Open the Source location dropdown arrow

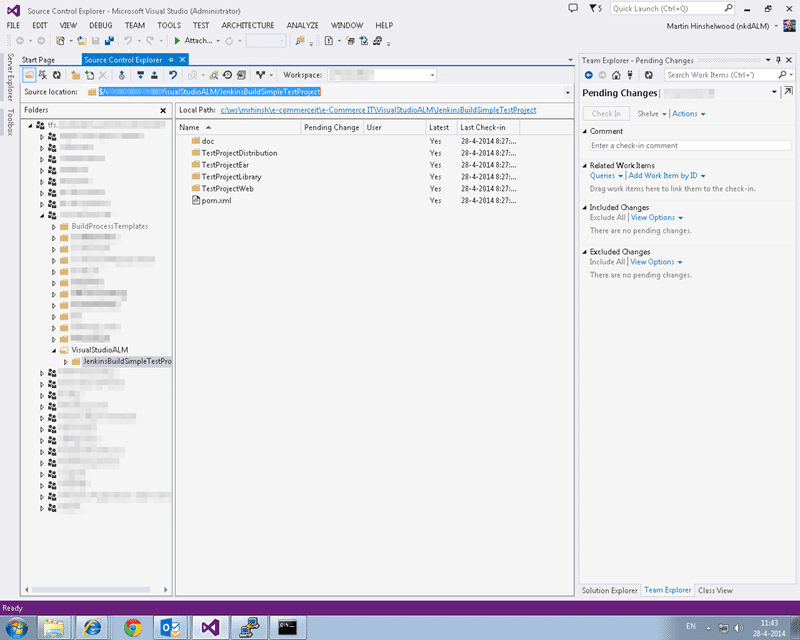567,92
